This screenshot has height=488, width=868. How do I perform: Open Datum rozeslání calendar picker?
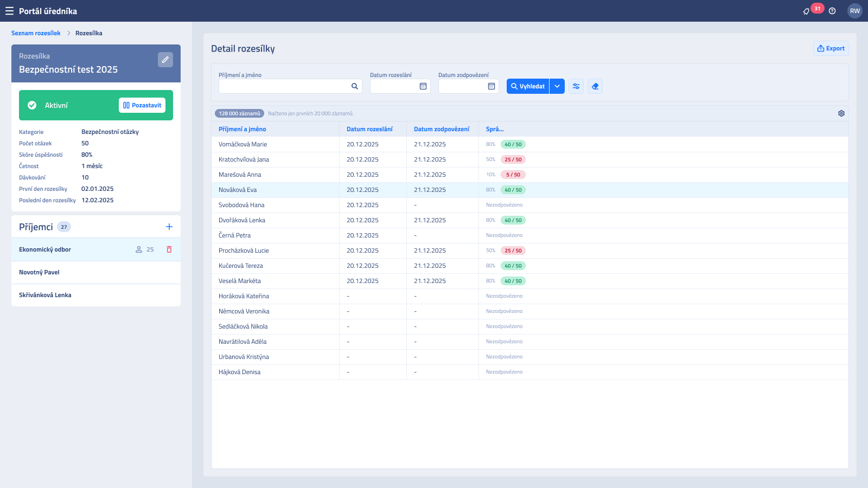(x=423, y=86)
